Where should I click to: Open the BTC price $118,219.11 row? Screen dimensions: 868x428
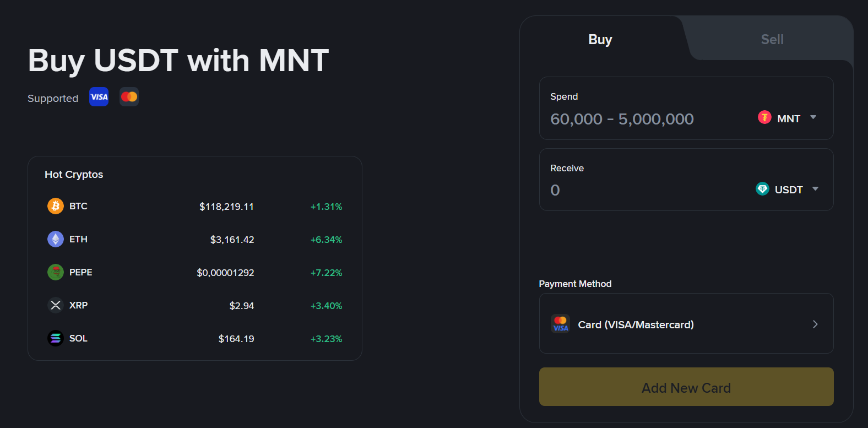tap(195, 207)
